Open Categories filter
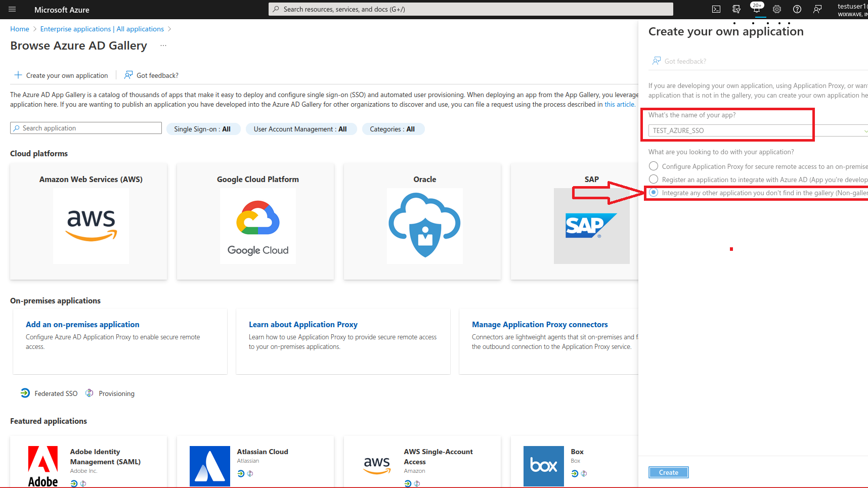Screen dimensions: 868x488 pyautogui.click(x=393, y=129)
